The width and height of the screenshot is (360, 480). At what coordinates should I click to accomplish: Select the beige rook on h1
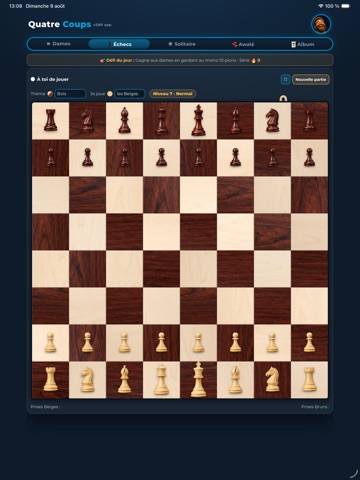(x=309, y=379)
